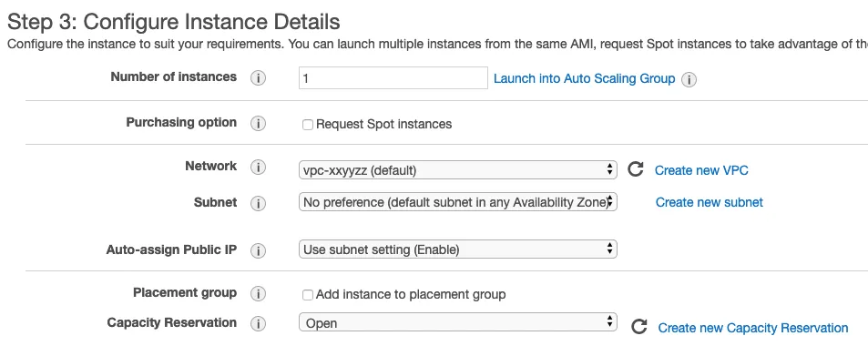
Task: Show info tooltip for Network label
Action: [x=258, y=168]
